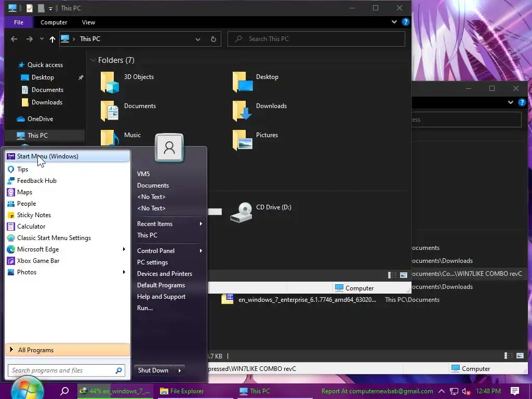Open the File ribbon tab
This screenshot has width=532, height=399.
point(19,22)
